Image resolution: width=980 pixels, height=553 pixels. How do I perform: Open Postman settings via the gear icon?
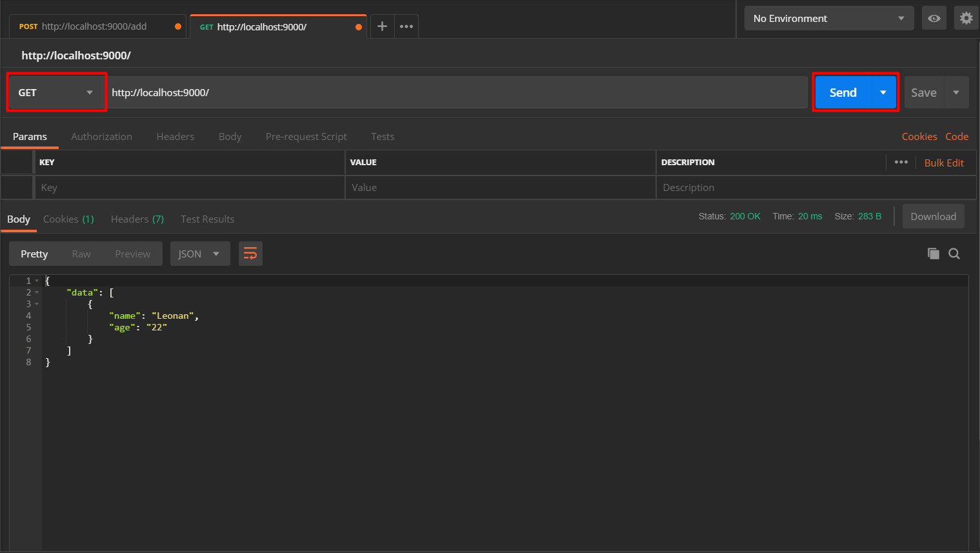click(966, 17)
